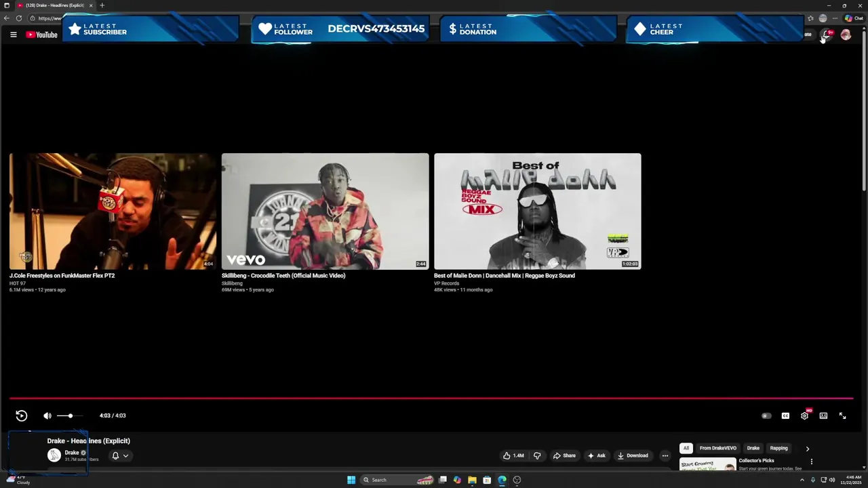Click the red video progress bar

(x=431, y=399)
